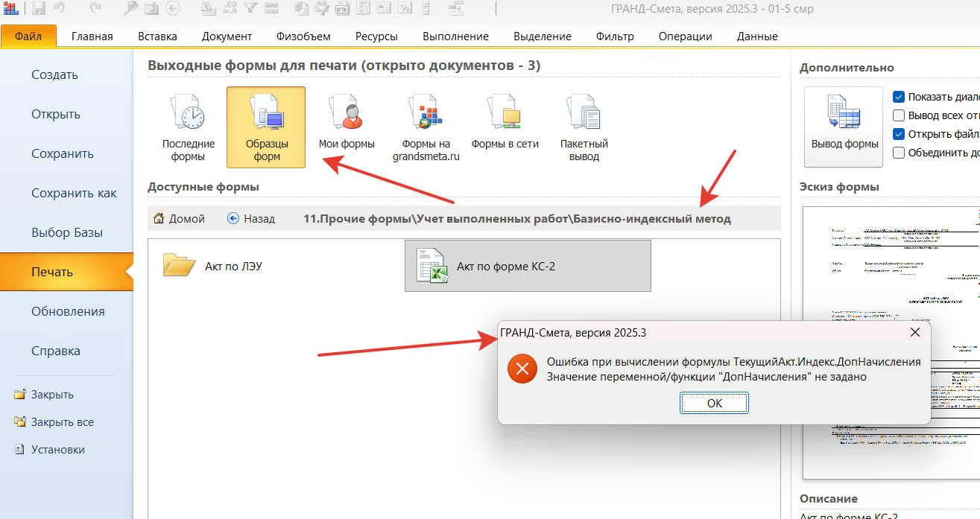Click the redo arrow in quick access toolbar
The width and height of the screenshot is (980, 519).
[x=95, y=9]
